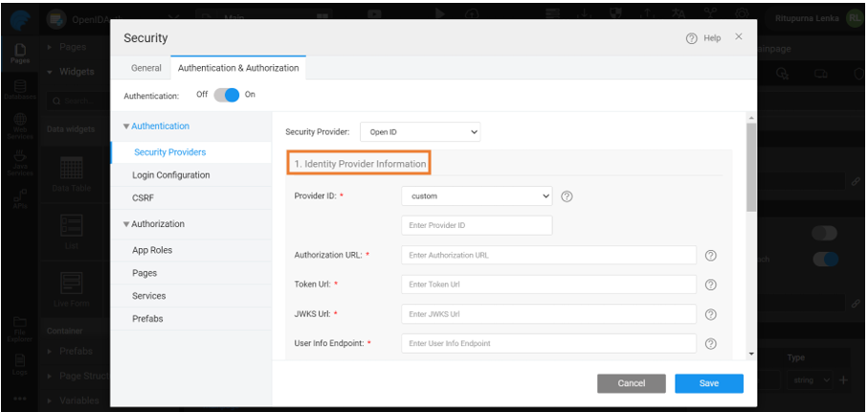Switch to the General tab

click(x=146, y=68)
